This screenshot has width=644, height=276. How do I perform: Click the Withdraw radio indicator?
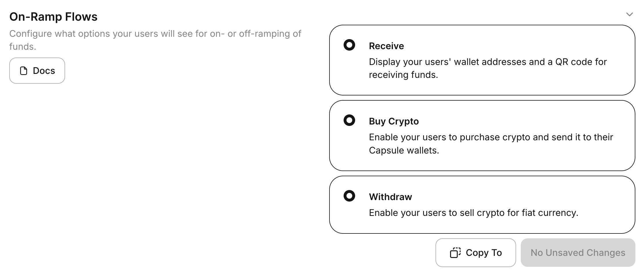click(x=349, y=197)
